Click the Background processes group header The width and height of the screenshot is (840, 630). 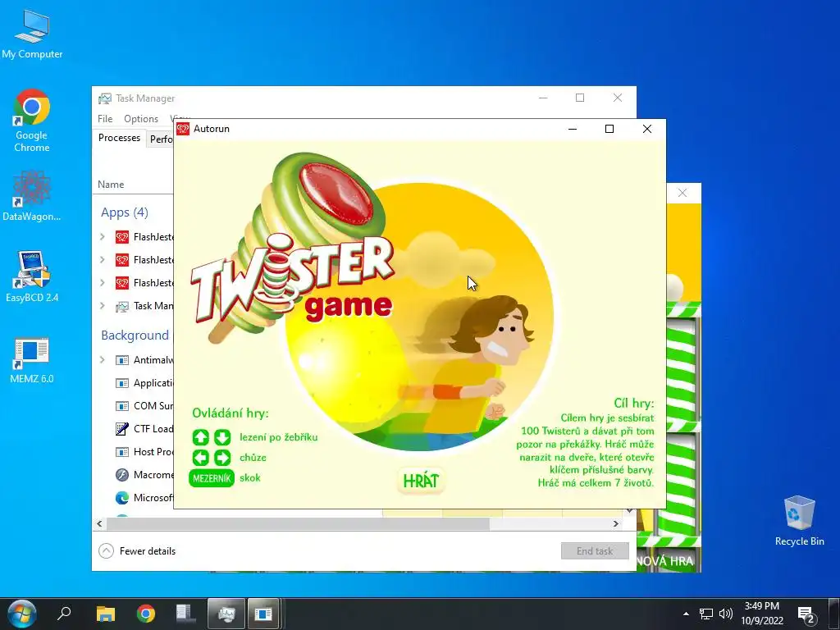(135, 336)
